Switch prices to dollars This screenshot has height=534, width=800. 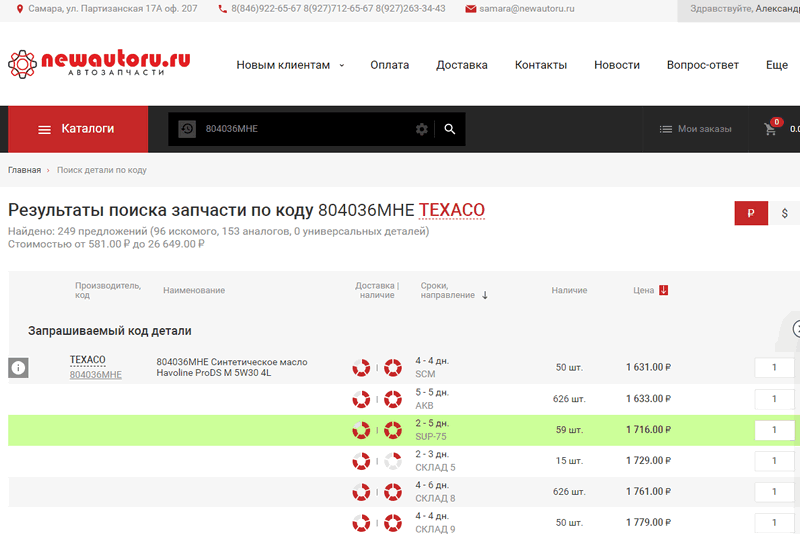[784, 213]
